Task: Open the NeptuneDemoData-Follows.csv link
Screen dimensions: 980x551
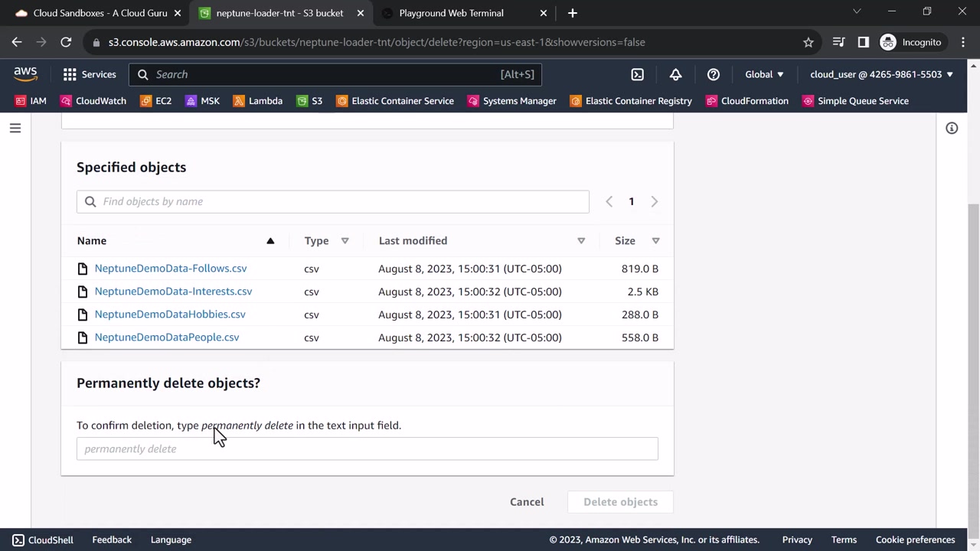Action: [170, 269]
